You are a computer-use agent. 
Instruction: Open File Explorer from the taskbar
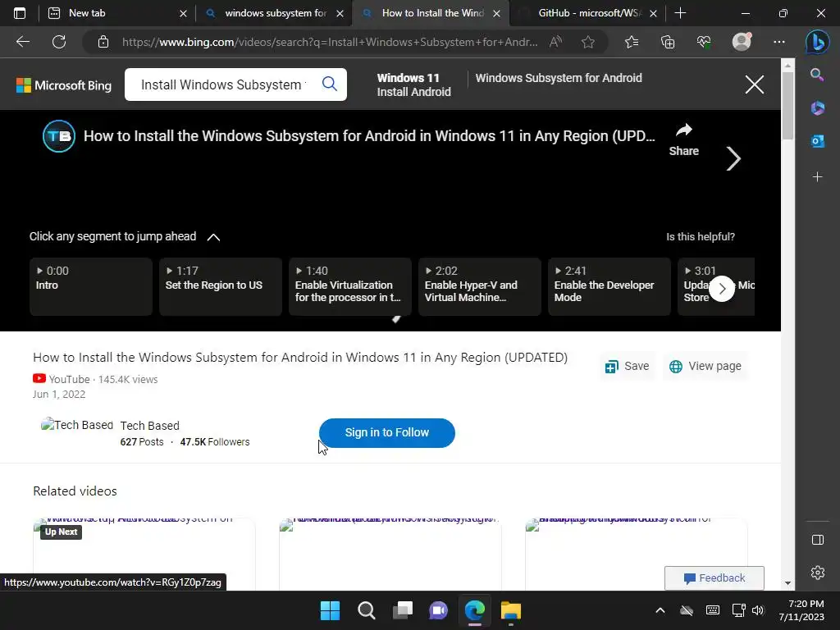tap(511, 610)
